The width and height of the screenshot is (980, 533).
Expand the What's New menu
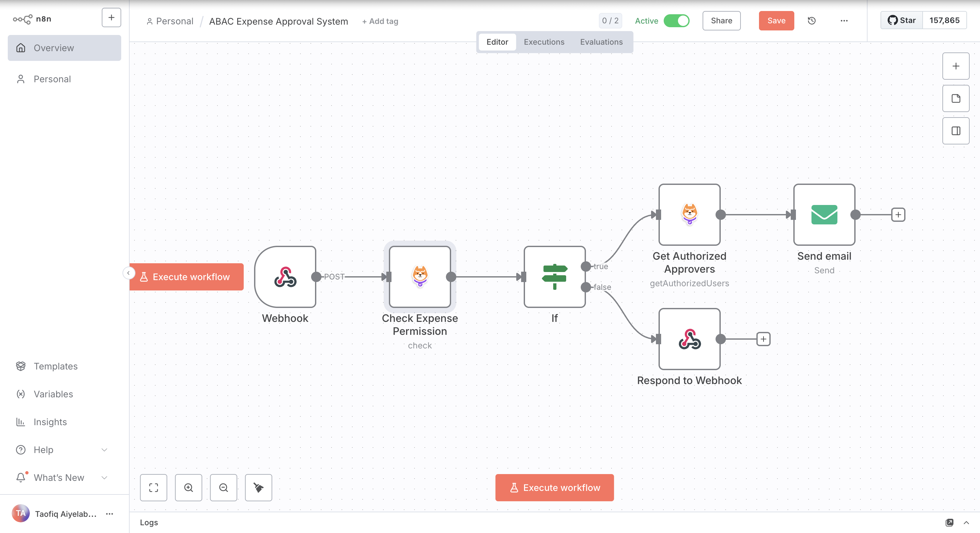point(65,478)
